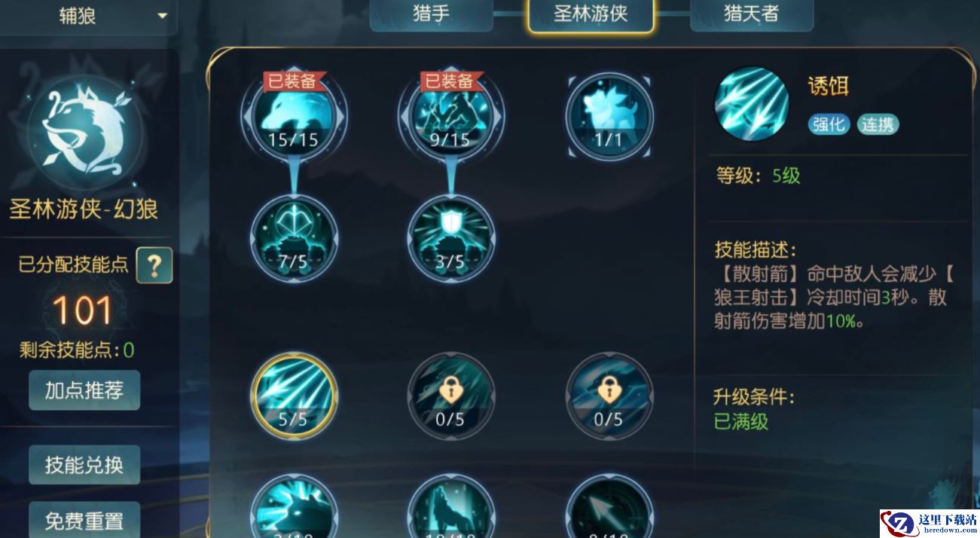
Task: Click the second locked 0/5 skill icon
Action: coord(609,396)
